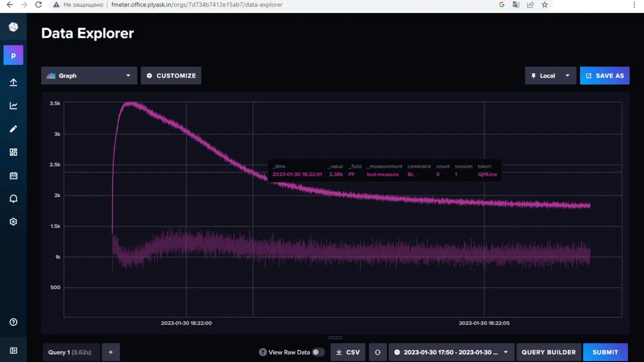Collapse the sidebar with bottom toggle icon
The height and width of the screenshot is (362, 644).
14,350
